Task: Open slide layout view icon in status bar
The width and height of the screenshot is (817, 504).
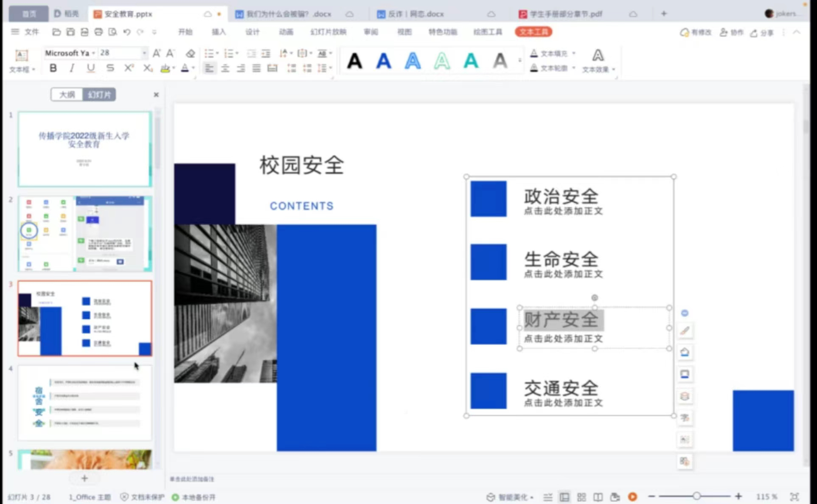Action: tap(564, 496)
